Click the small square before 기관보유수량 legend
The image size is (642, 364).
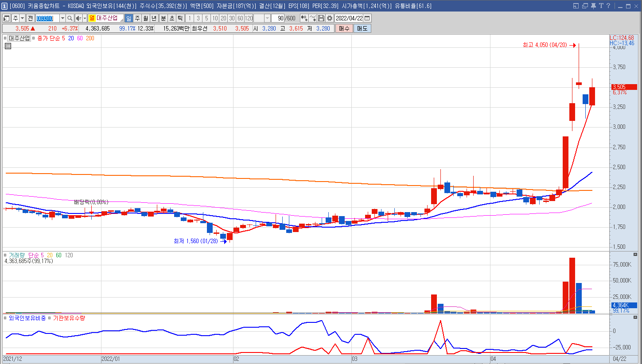tap(50, 318)
